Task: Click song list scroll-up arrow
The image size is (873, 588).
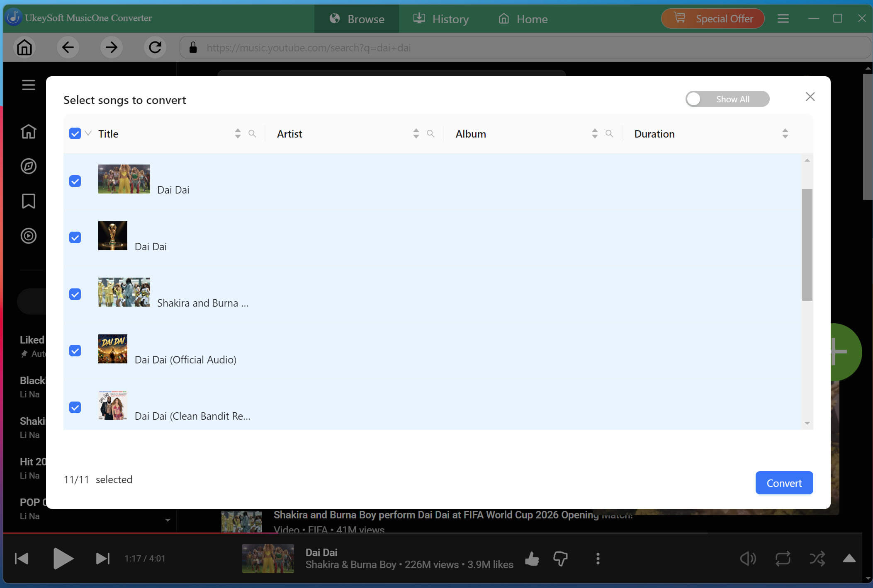Action: [x=807, y=160]
